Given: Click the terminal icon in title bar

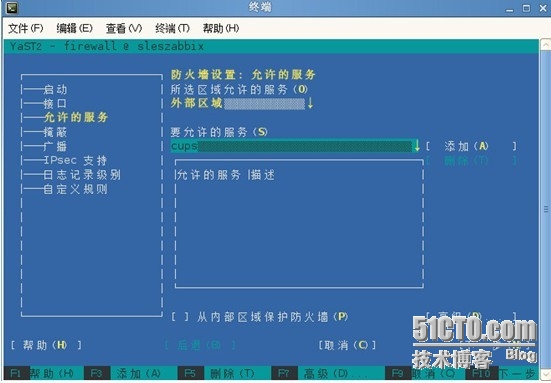Looking at the screenshot, I should click(12, 7).
